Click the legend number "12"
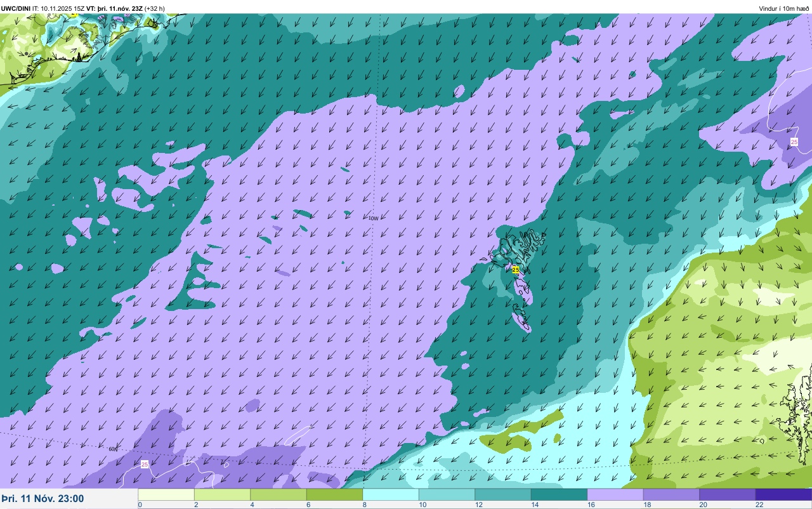This screenshot has width=812, height=509. point(478,505)
